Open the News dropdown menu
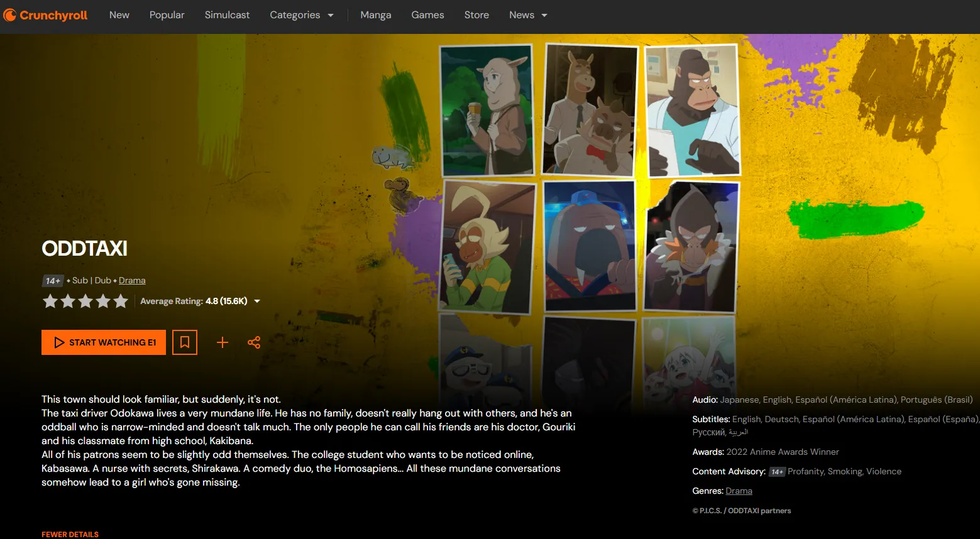 527,15
